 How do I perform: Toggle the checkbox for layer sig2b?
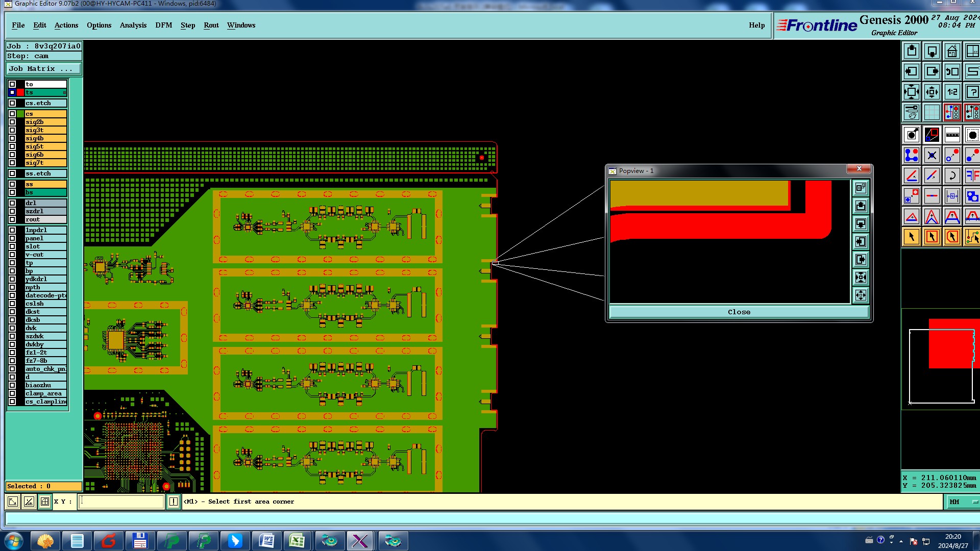click(12, 122)
